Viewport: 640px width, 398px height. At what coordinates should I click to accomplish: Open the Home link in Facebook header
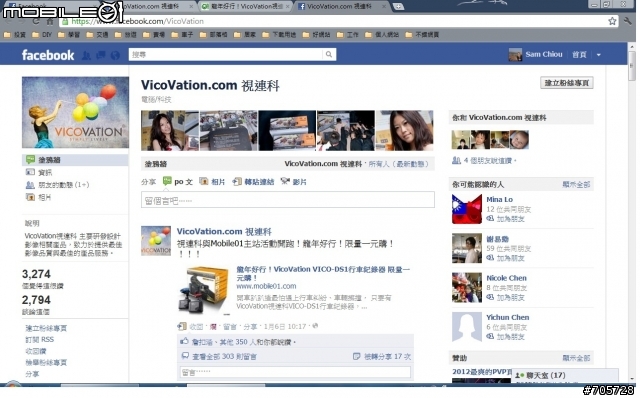[x=579, y=55]
